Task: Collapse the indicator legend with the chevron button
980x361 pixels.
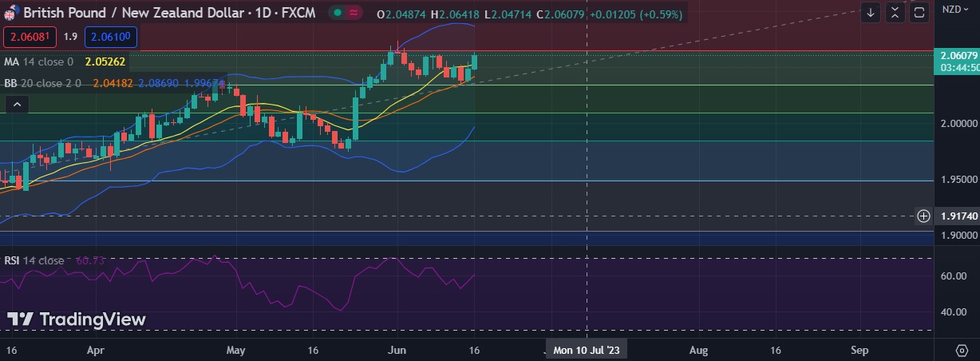Action: 17,105
